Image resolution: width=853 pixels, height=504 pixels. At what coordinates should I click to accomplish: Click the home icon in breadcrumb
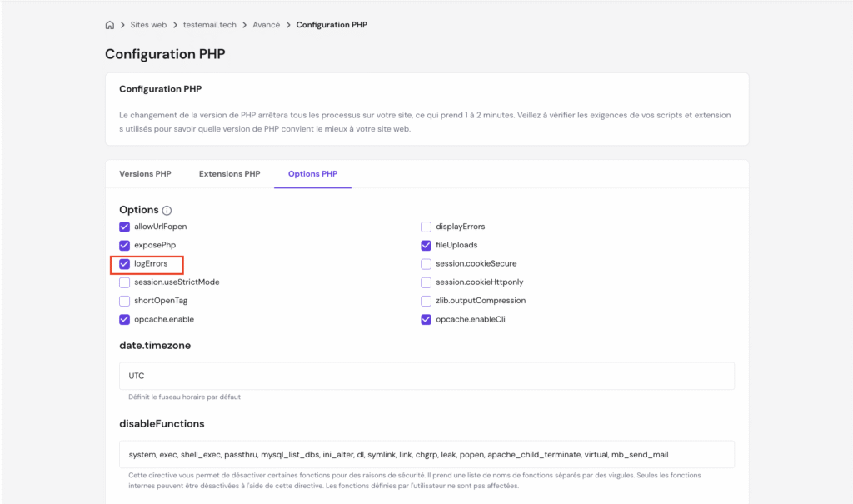110,25
